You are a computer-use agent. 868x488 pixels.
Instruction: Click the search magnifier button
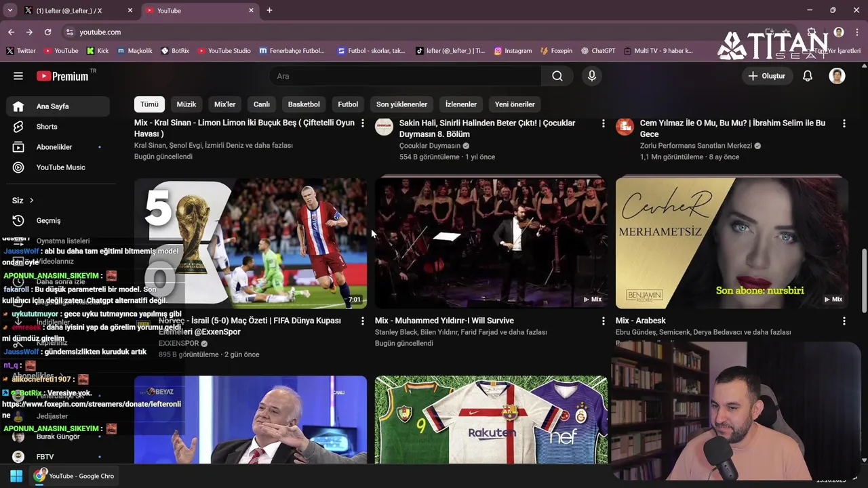pos(557,76)
